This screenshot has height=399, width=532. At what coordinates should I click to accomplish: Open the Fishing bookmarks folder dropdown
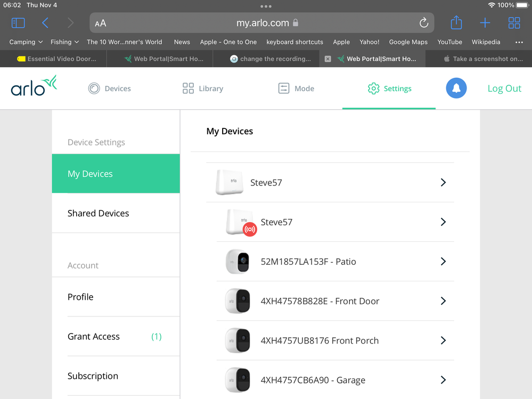(x=64, y=42)
